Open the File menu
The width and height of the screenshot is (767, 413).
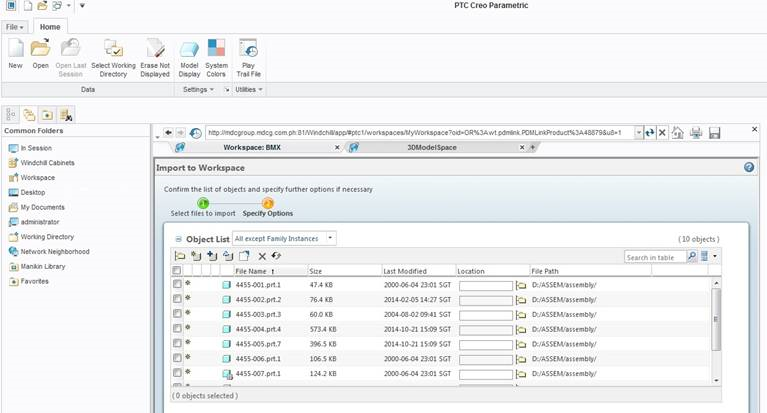[15, 27]
